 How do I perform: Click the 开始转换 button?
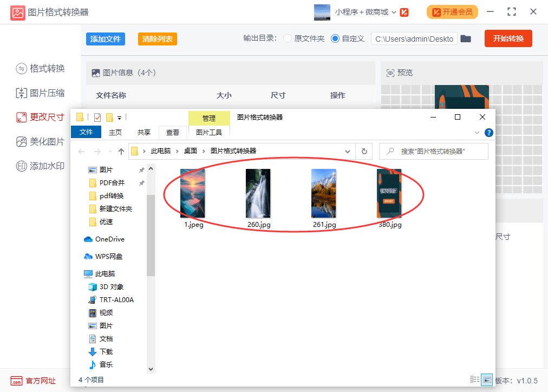click(x=508, y=38)
